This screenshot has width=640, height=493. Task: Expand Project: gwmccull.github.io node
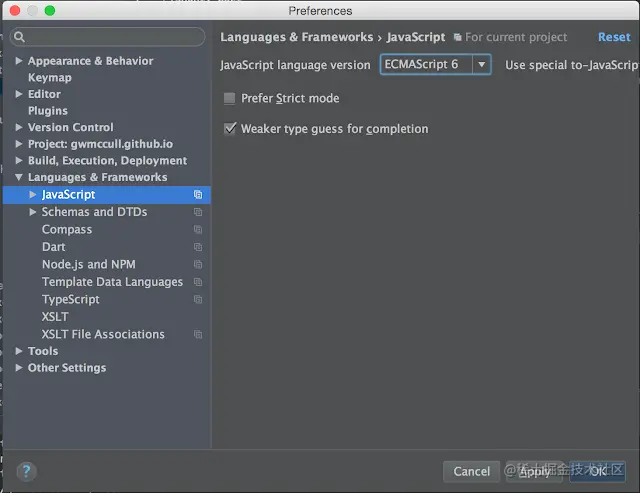tap(19, 144)
